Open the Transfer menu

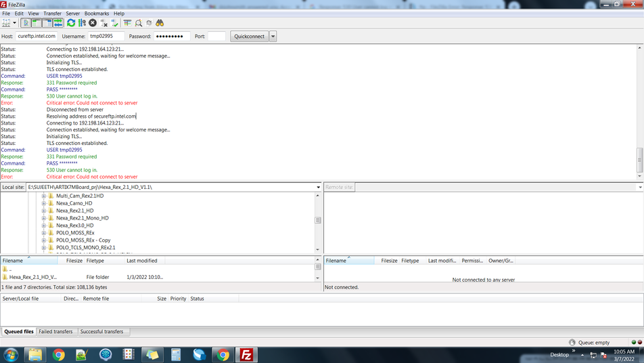(x=52, y=14)
